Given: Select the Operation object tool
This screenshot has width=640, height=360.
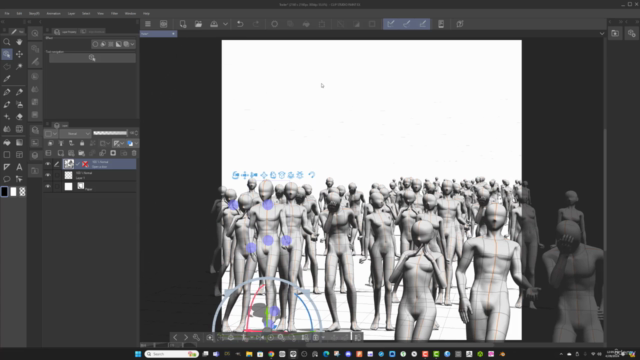Looking at the screenshot, I should tap(7, 54).
